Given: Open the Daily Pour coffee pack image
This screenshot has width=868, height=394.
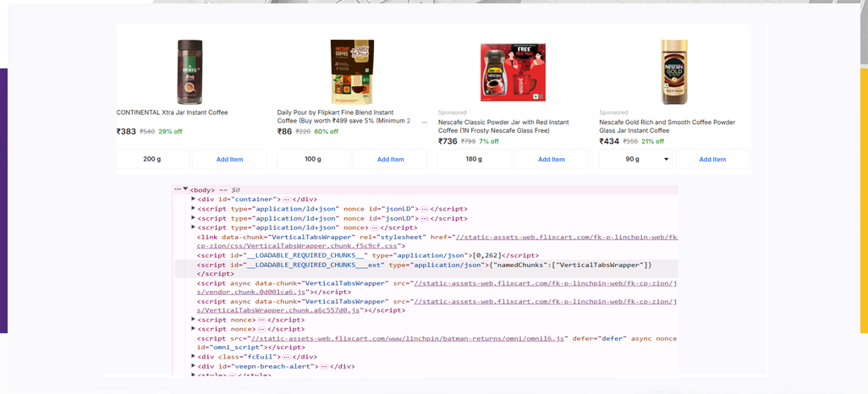Looking at the screenshot, I should [351, 72].
